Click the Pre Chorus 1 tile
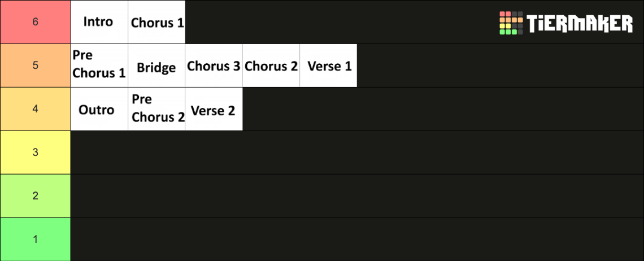Screen dimensions: 644x261 99,66
